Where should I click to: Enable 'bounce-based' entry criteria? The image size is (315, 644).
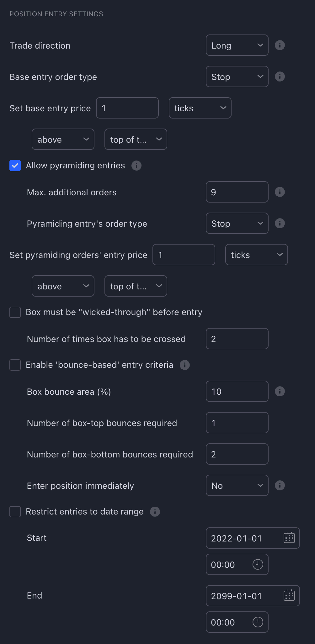[15, 365]
